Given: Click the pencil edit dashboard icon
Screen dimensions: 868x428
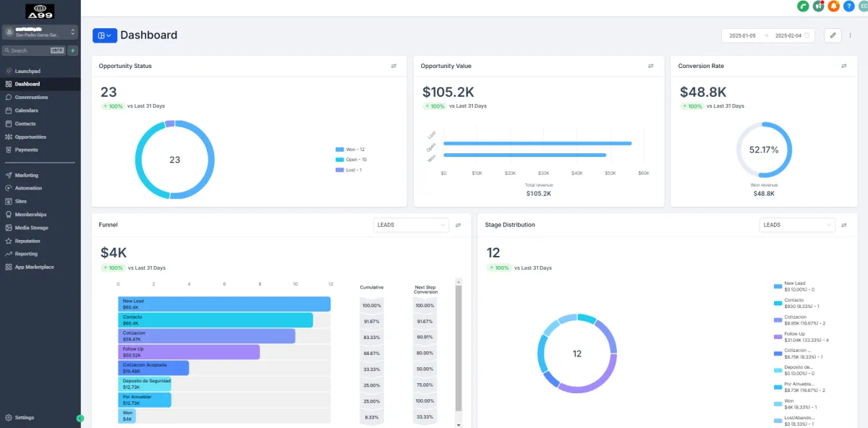Looking at the screenshot, I should point(833,35).
